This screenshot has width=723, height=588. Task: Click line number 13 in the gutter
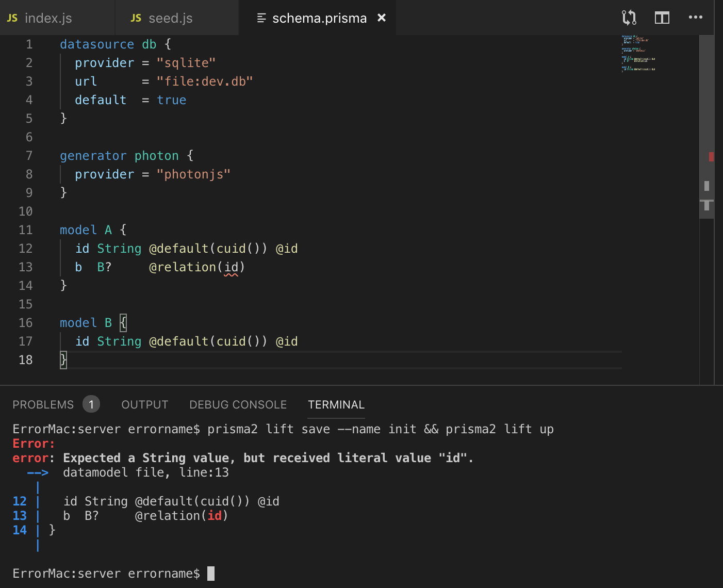(25, 267)
